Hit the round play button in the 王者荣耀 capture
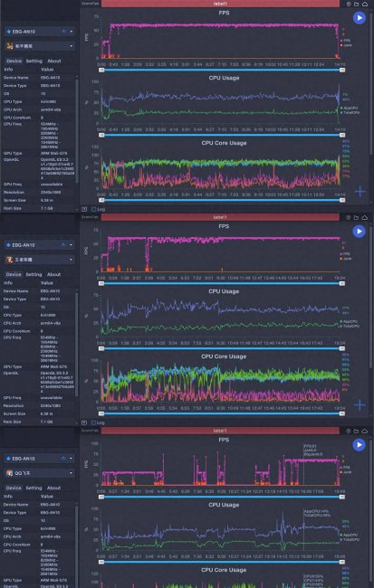374x588 pixels. coord(360,232)
